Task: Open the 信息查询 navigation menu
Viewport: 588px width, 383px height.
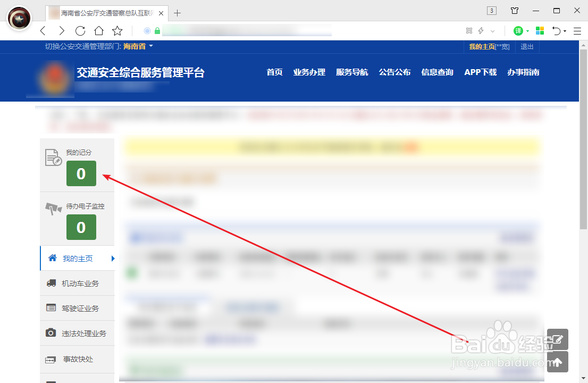Action: [x=437, y=72]
